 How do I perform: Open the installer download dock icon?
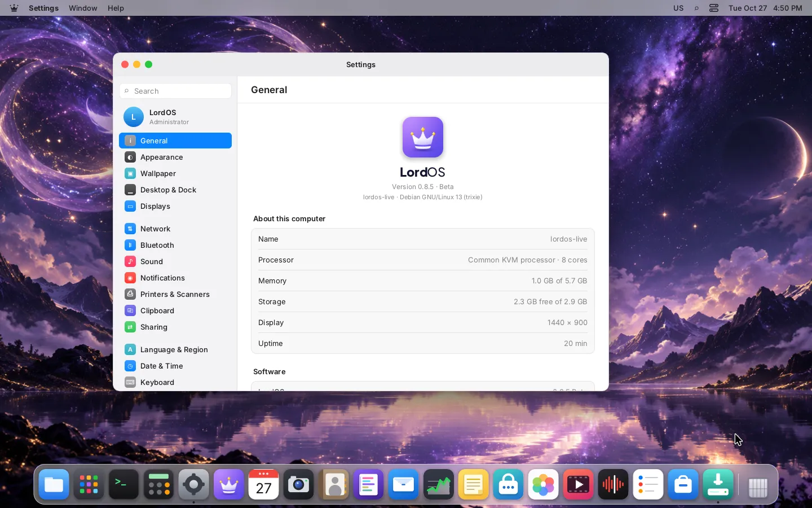tap(718, 484)
